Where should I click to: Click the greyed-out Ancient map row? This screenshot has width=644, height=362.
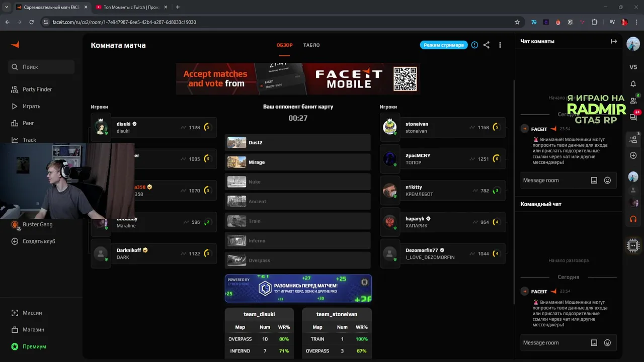coord(298,202)
